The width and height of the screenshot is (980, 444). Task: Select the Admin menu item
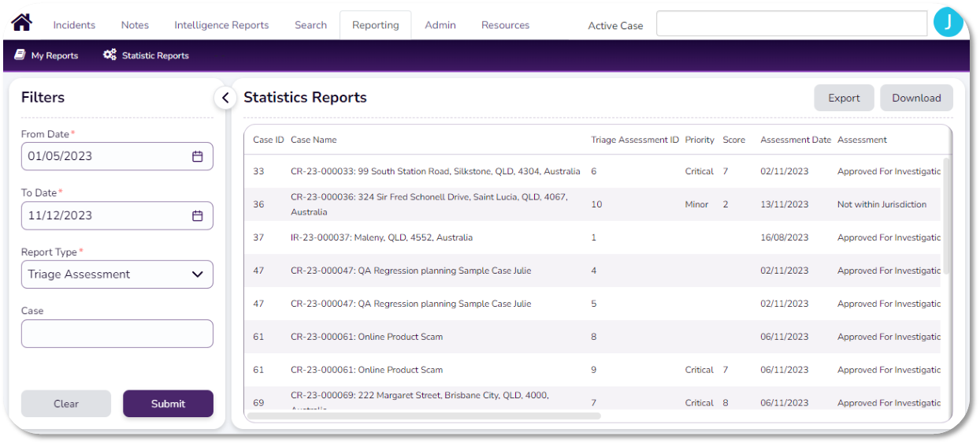440,25
